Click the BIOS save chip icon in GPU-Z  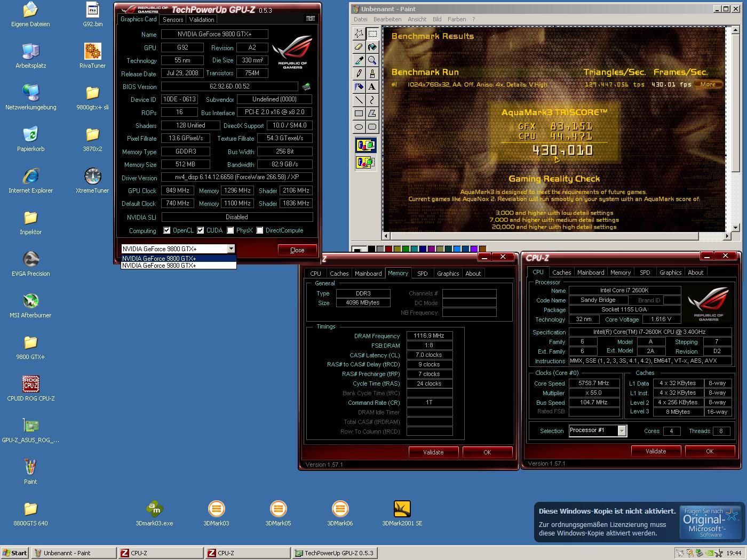pos(306,86)
